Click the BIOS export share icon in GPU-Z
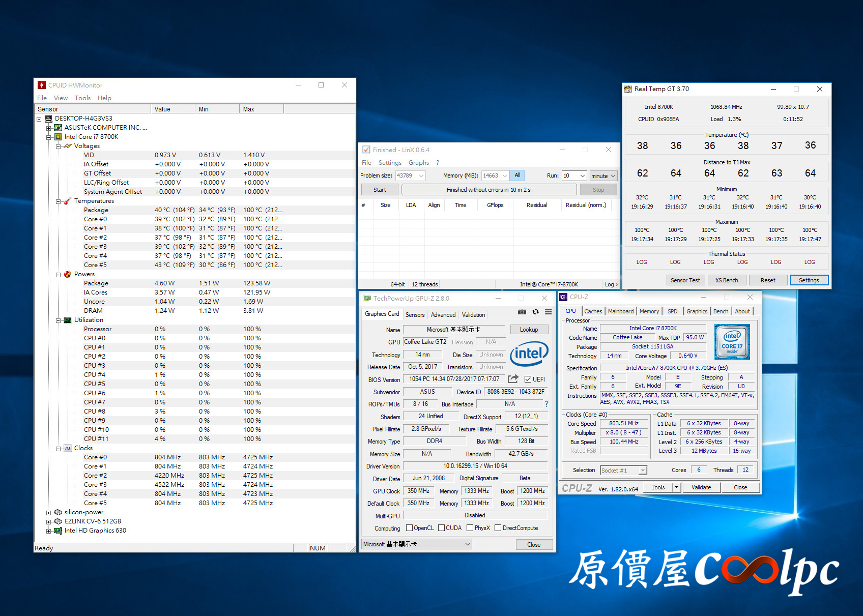This screenshot has height=616, width=863. [x=513, y=378]
